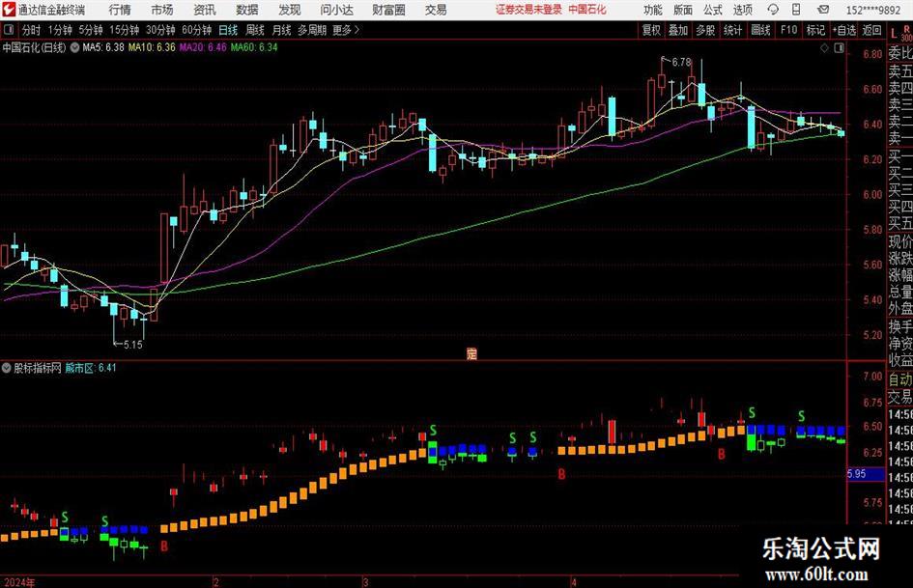
Task: Open the 资讯 menu
Action: click(x=205, y=10)
